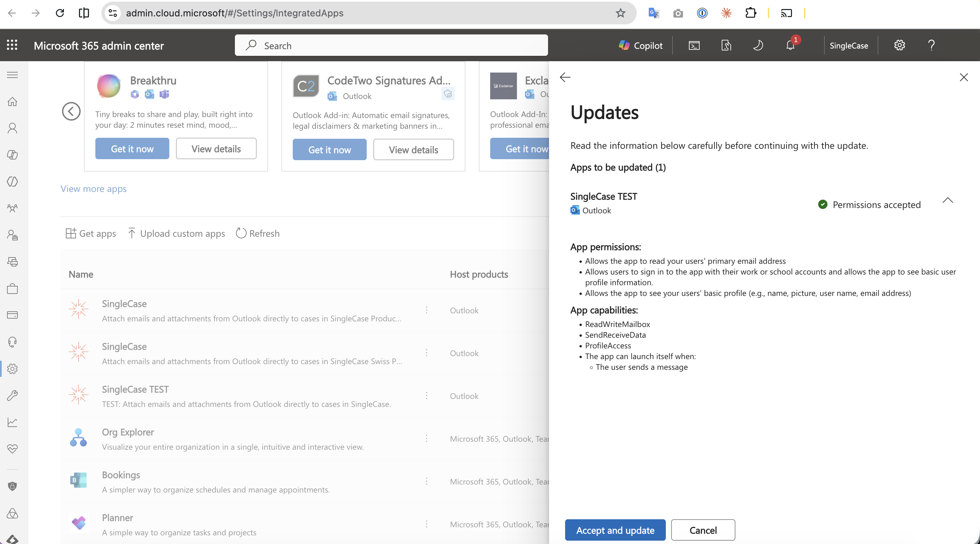980x544 pixels.
Task: Cancel the update
Action: (x=703, y=530)
